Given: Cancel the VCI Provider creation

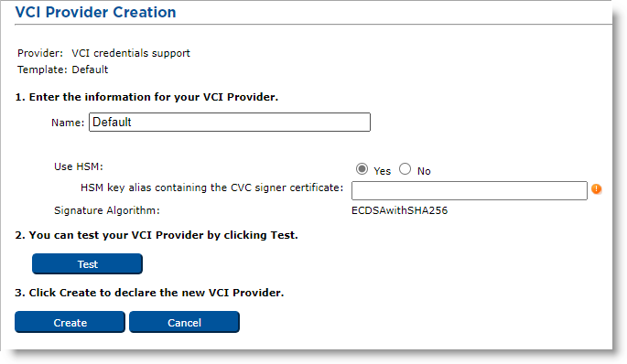Looking at the screenshot, I should click(x=184, y=322).
